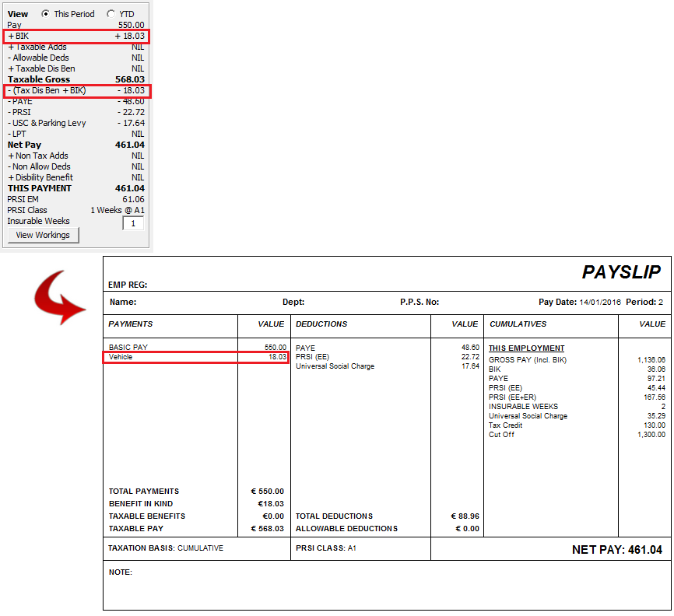Click the NOTE area on payslip

click(121, 572)
